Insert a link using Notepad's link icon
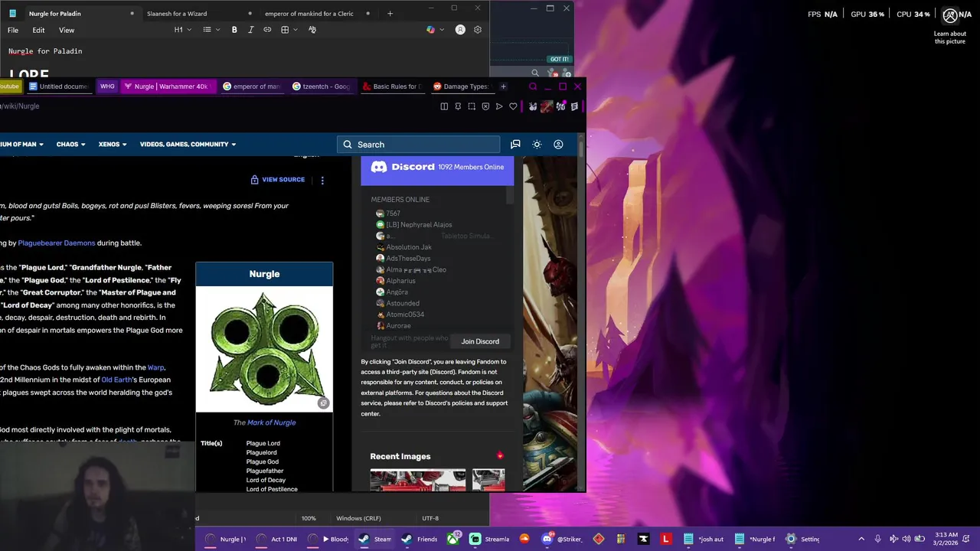Image resolution: width=980 pixels, height=551 pixels. pos(267,30)
